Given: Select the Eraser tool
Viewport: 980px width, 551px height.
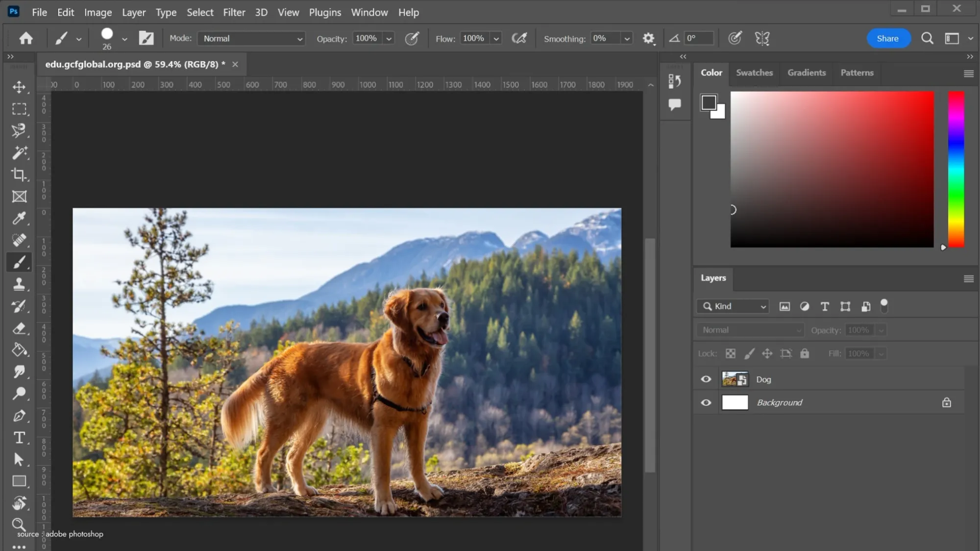Looking at the screenshot, I should 19,328.
